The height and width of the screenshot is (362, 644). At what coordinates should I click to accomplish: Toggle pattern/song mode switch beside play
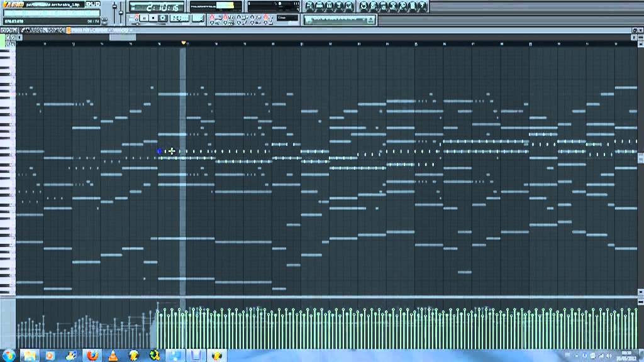[x=135, y=18]
